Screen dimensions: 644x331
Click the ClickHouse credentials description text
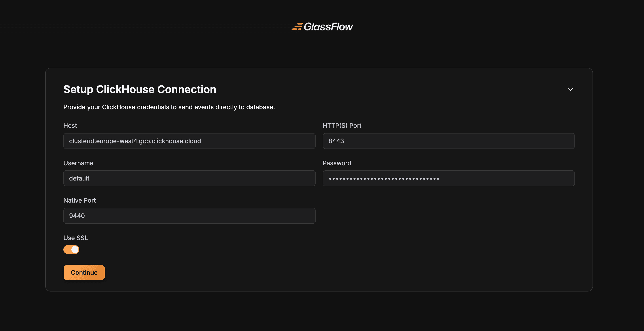(x=169, y=107)
